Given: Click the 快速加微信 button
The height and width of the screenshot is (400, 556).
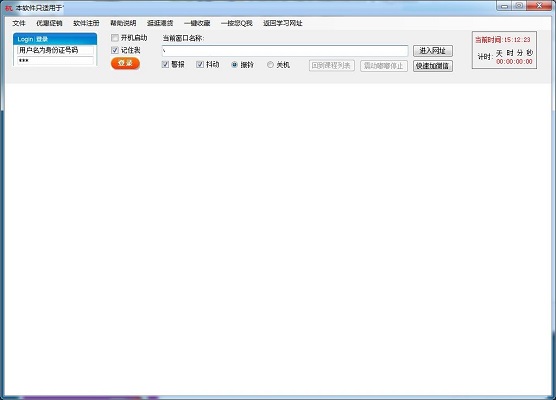Looking at the screenshot, I should 433,66.
